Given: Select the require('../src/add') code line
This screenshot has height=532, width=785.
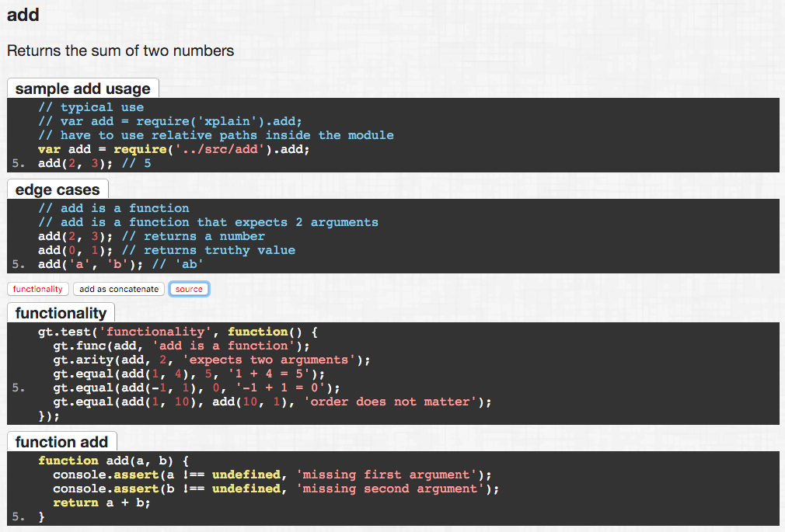Looking at the screenshot, I should pos(174,149).
